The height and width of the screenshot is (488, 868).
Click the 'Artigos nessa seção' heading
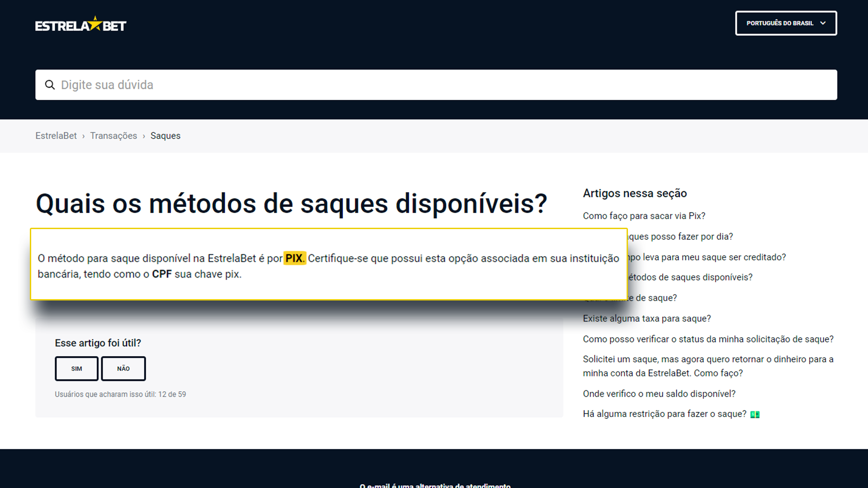click(x=635, y=193)
